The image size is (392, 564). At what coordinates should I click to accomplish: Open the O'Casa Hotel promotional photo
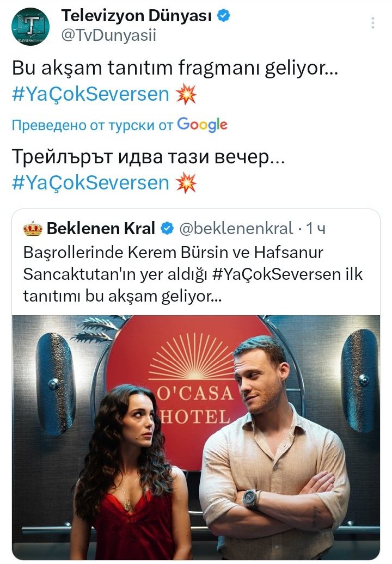click(x=196, y=437)
